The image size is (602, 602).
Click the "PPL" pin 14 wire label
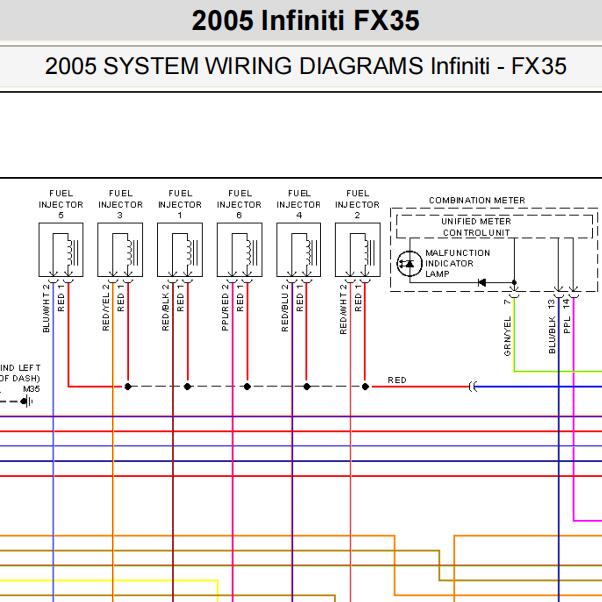(567, 316)
